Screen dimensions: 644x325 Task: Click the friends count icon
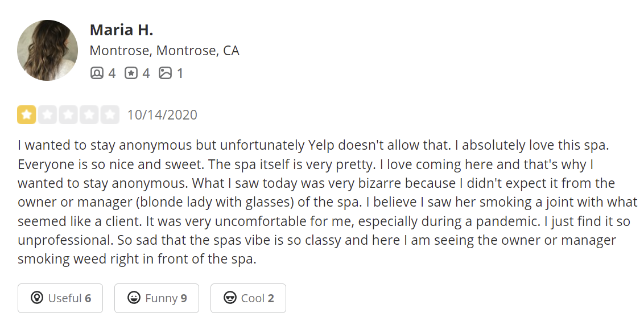pyautogui.click(x=97, y=73)
